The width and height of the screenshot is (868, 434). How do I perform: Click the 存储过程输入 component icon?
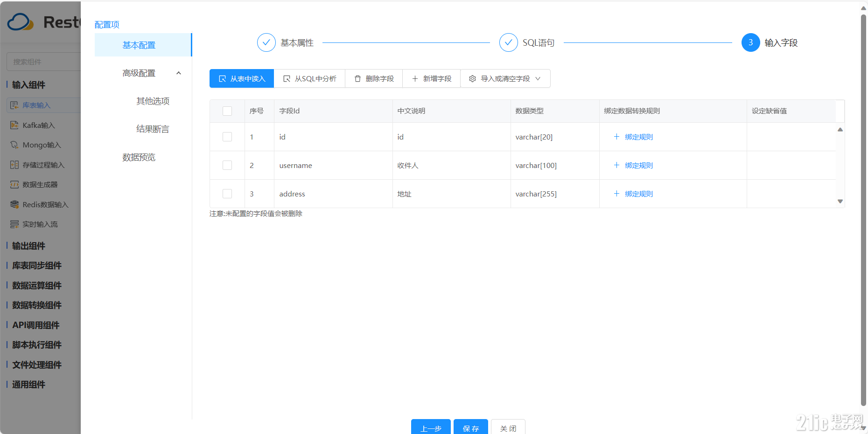(x=14, y=165)
